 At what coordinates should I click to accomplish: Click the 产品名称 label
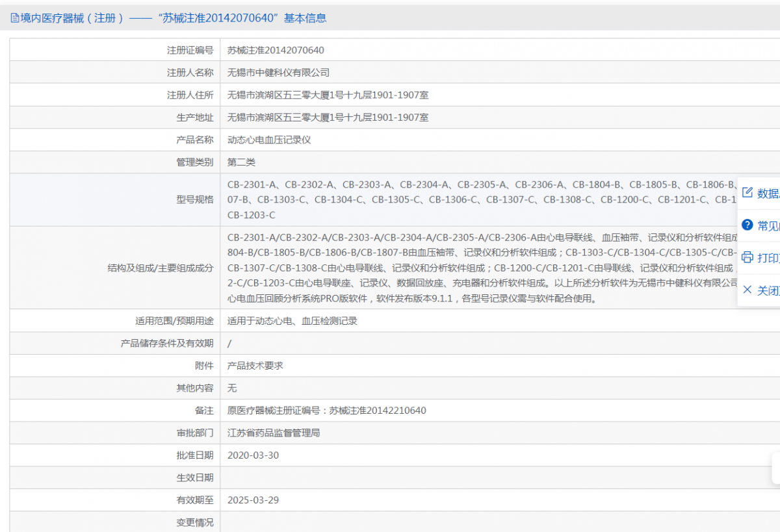coord(195,140)
